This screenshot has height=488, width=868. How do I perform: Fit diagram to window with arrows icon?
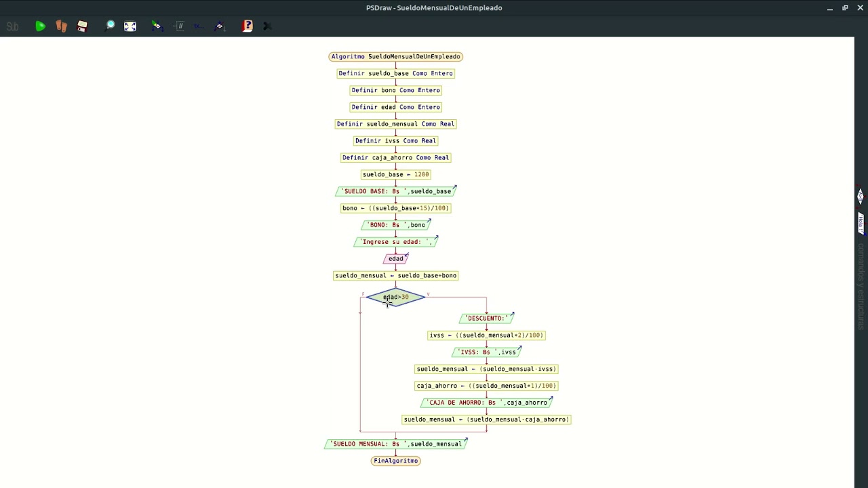coord(130,26)
